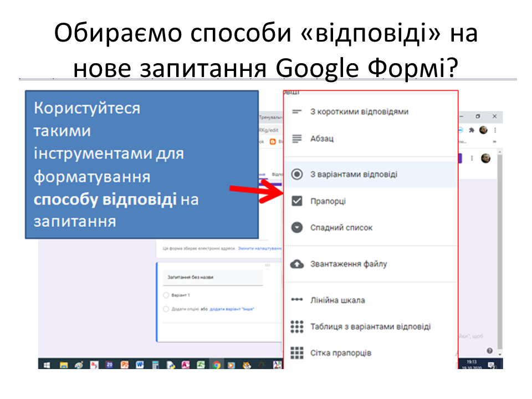The width and height of the screenshot is (532, 399).
Task: Open the help question mark icon
Action: pos(489,351)
